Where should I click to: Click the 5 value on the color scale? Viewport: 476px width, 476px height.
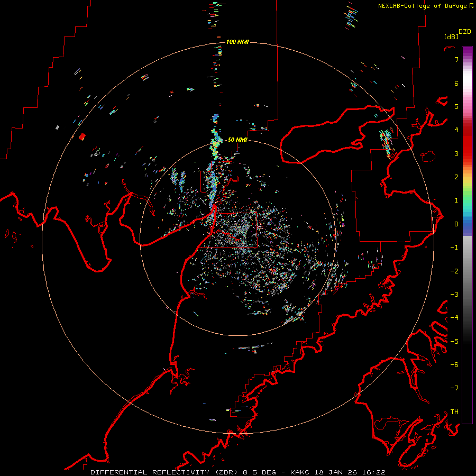coord(456,106)
